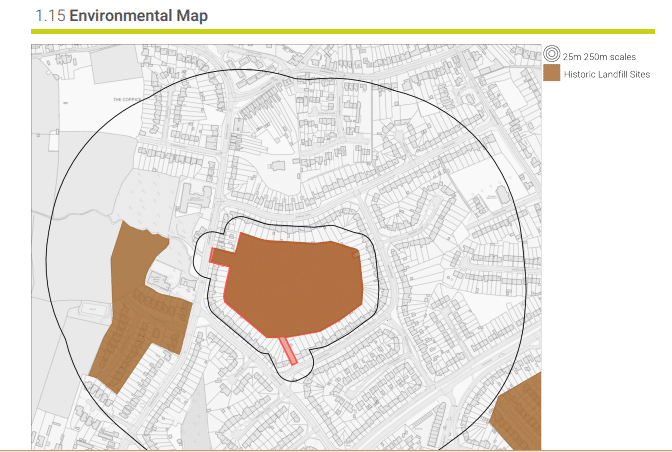Click the brown Historic Landfill Sites swatch
The width and height of the screenshot is (672, 452).
(551, 74)
